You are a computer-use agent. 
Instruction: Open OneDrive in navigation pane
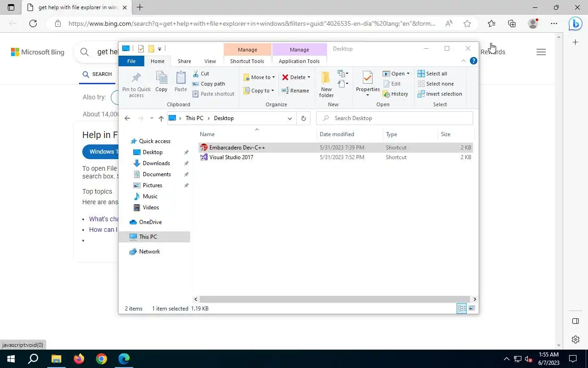150,222
